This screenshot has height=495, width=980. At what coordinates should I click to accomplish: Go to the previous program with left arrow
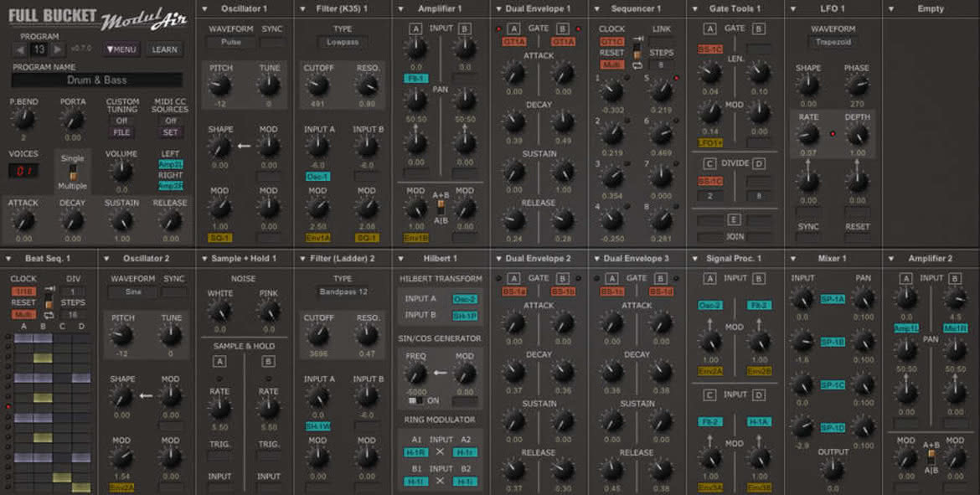tap(20, 49)
